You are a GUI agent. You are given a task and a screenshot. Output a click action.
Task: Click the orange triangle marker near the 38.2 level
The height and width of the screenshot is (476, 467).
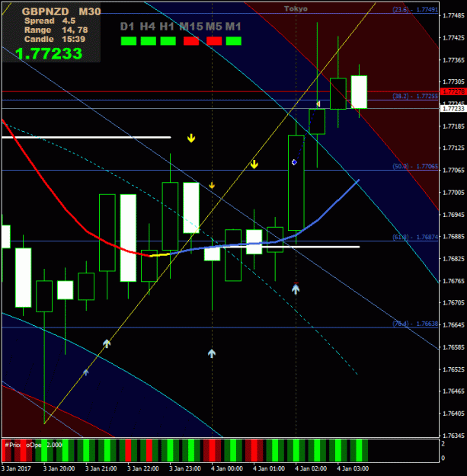(318, 104)
